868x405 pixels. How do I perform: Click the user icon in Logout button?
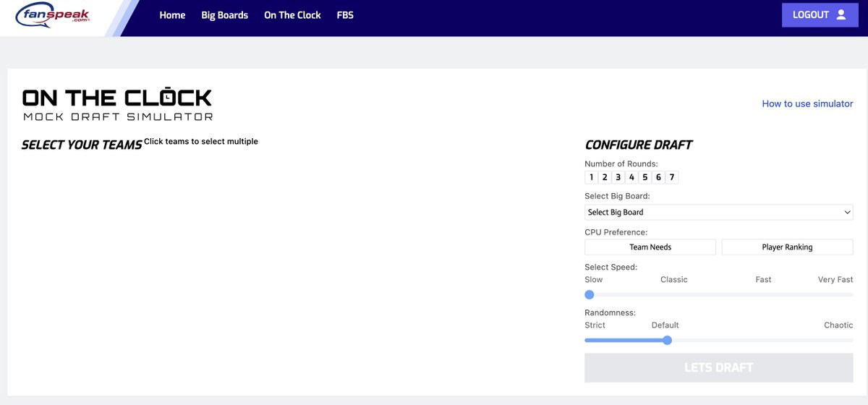(841, 14)
